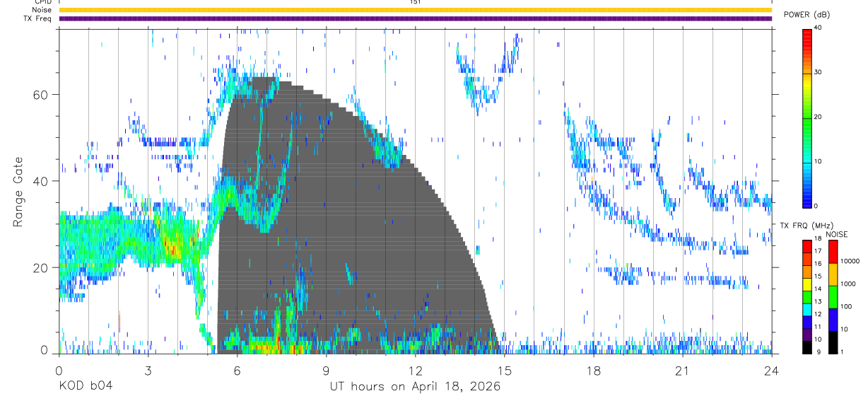Screen dimensions: 868x401
Task: Click the 12 tick on the UT hours axis
Action: 415,371
